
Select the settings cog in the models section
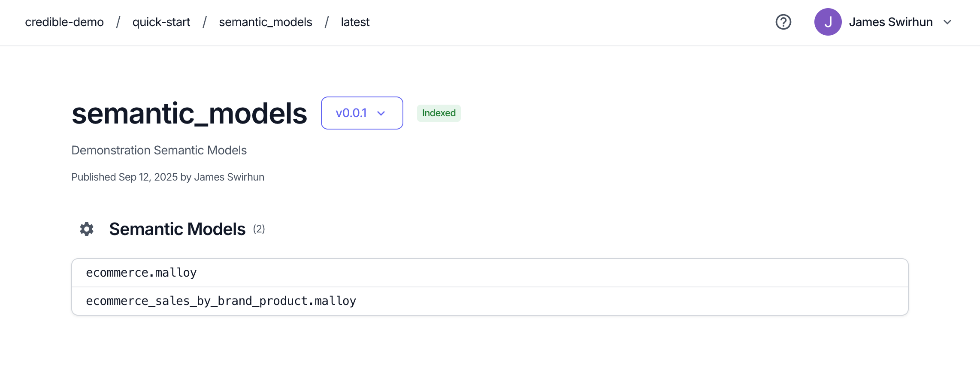tap(87, 229)
